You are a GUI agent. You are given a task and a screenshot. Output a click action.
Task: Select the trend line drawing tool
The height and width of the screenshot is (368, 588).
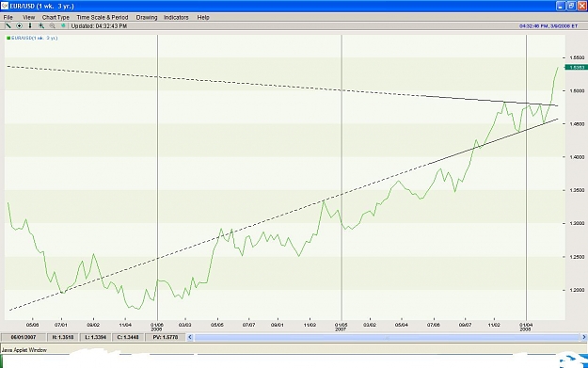(8, 26)
